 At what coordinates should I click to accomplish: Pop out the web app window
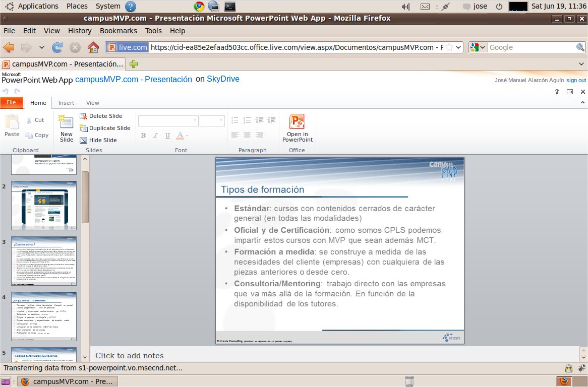coord(570,92)
